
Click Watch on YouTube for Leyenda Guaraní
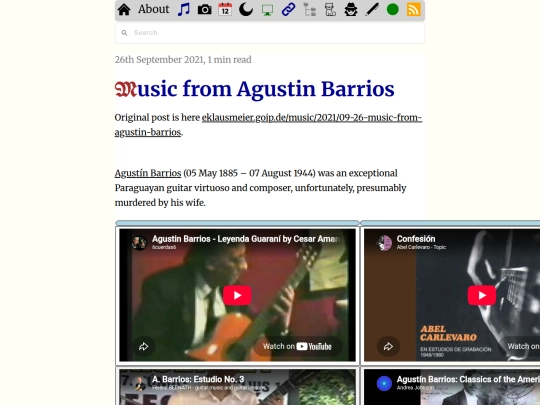pos(297,346)
